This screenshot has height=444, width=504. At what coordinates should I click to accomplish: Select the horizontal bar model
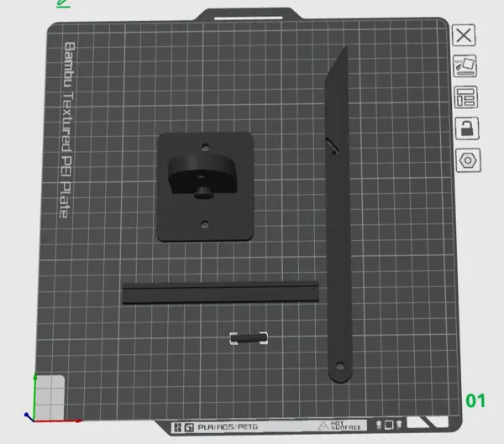(220, 292)
